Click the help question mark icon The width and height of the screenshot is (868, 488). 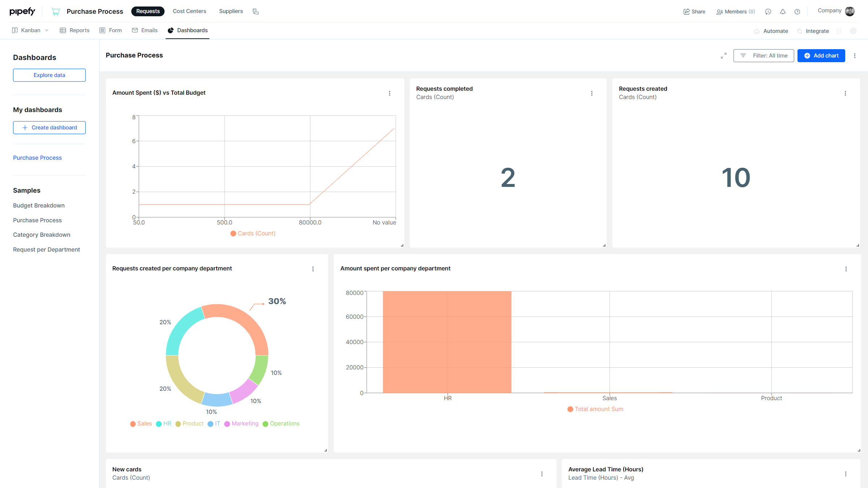(797, 12)
